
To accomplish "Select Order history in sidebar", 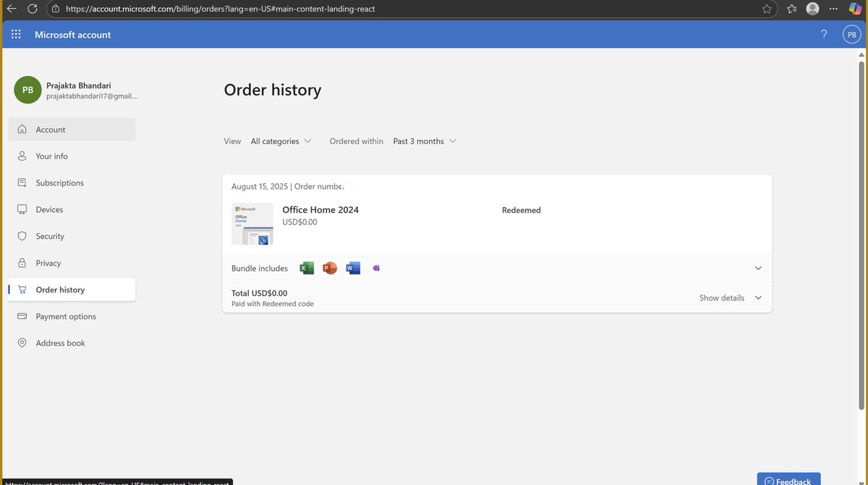I will (x=72, y=290).
